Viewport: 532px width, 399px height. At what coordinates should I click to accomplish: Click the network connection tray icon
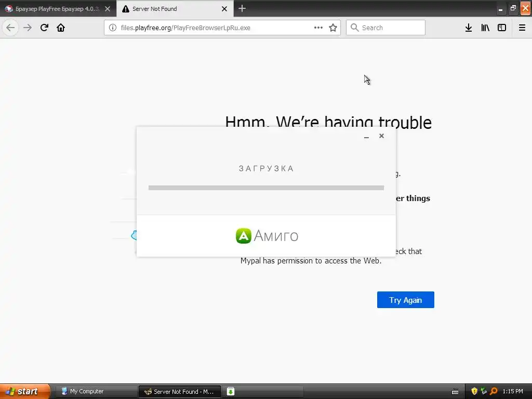click(484, 391)
